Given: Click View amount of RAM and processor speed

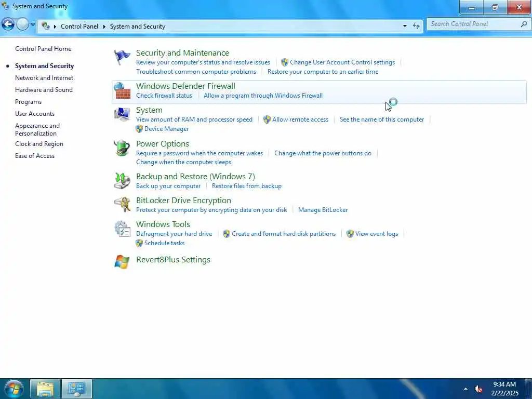Looking at the screenshot, I should point(194,119).
